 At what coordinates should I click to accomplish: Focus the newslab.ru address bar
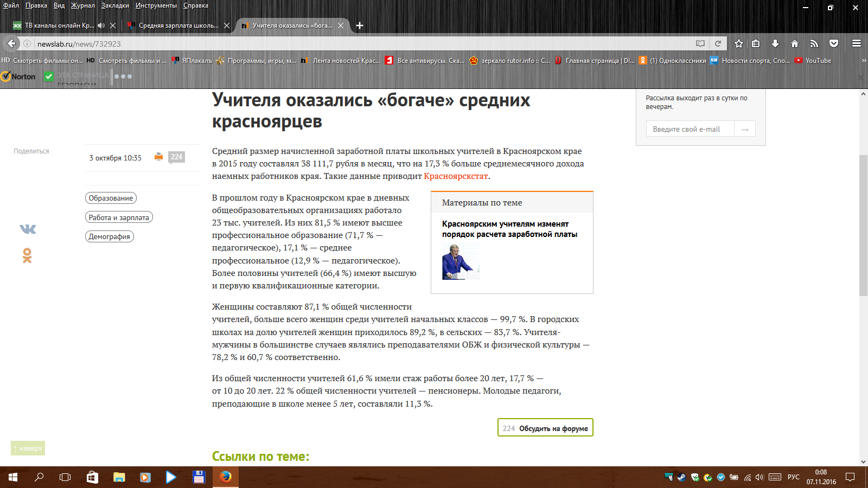point(363,43)
